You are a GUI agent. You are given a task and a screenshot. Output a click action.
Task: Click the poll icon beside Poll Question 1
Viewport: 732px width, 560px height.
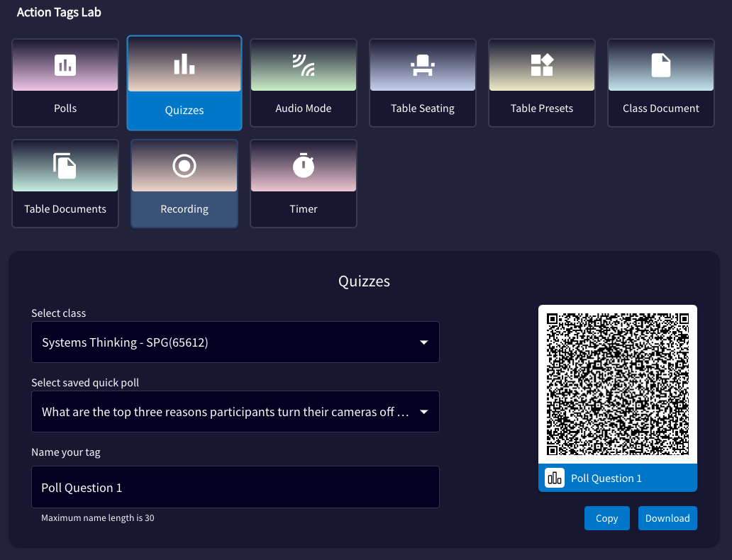pos(555,478)
